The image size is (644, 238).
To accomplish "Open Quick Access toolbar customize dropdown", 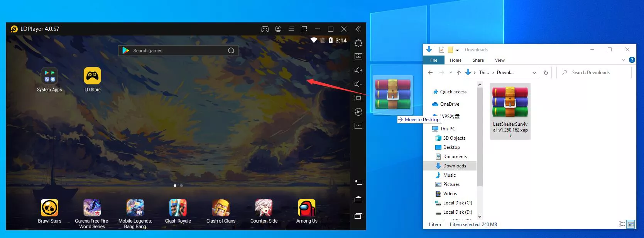I will tap(457, 50).
